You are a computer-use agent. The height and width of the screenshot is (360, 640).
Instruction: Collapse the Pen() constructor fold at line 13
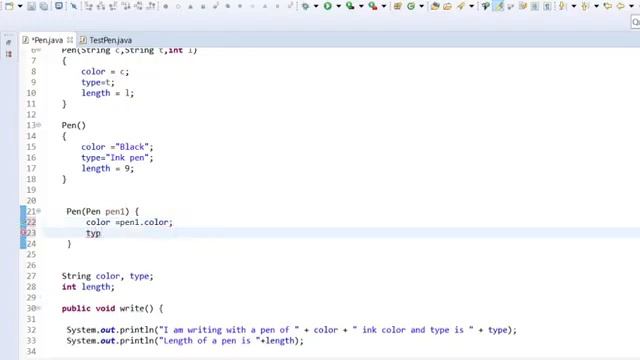pos(39,125)
